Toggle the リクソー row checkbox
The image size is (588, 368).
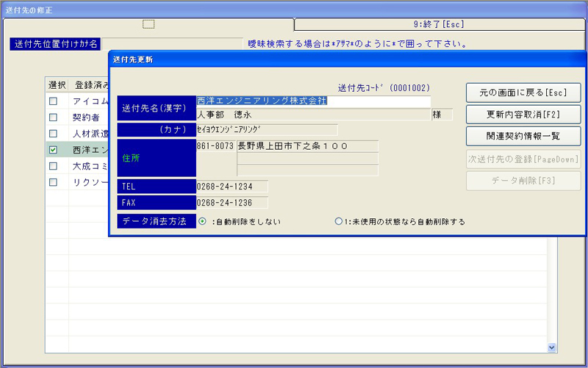point(53,182)
